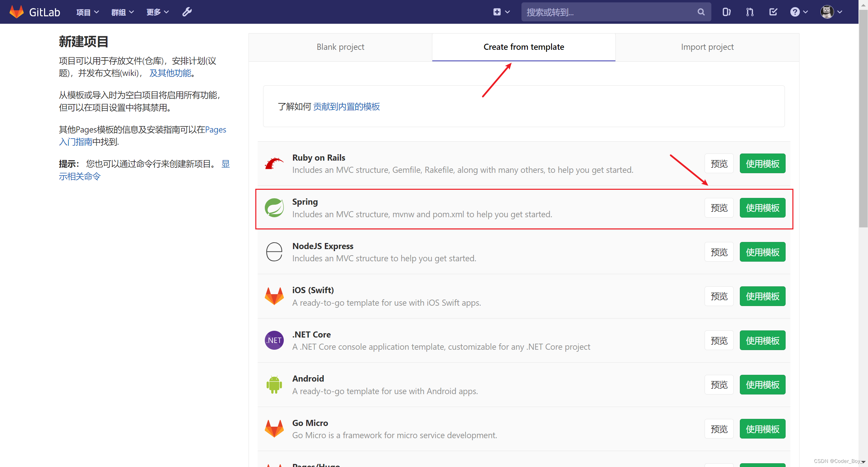Preview the iOS (Swift) template
This screenshot has width=868, height=467.
pyautogui.click(x=719, y=296)
